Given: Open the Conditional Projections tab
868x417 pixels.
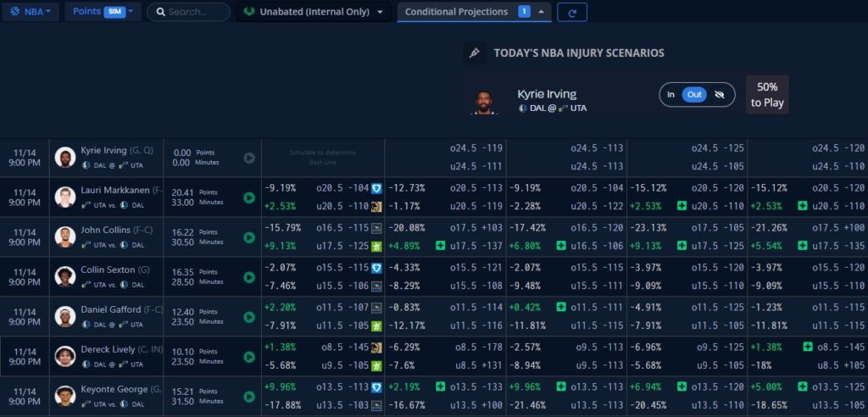Looking at the screenshot, I should tap(474, 12).
